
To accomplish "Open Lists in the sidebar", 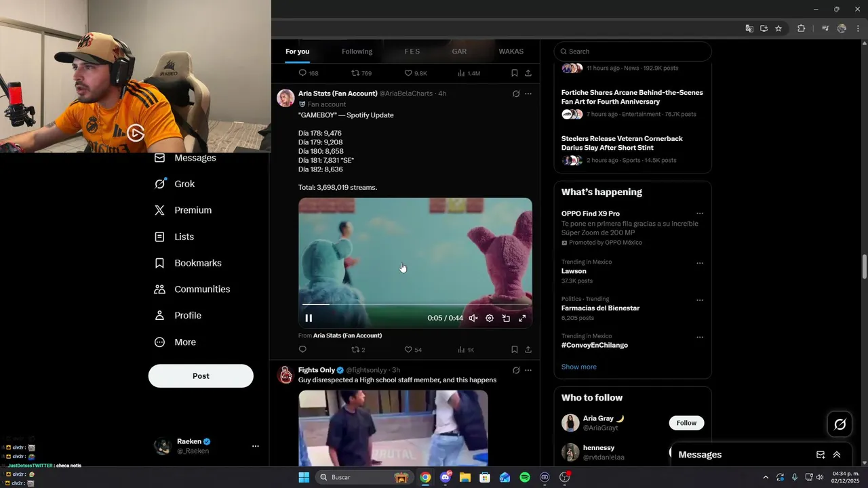I will [174, 237].
